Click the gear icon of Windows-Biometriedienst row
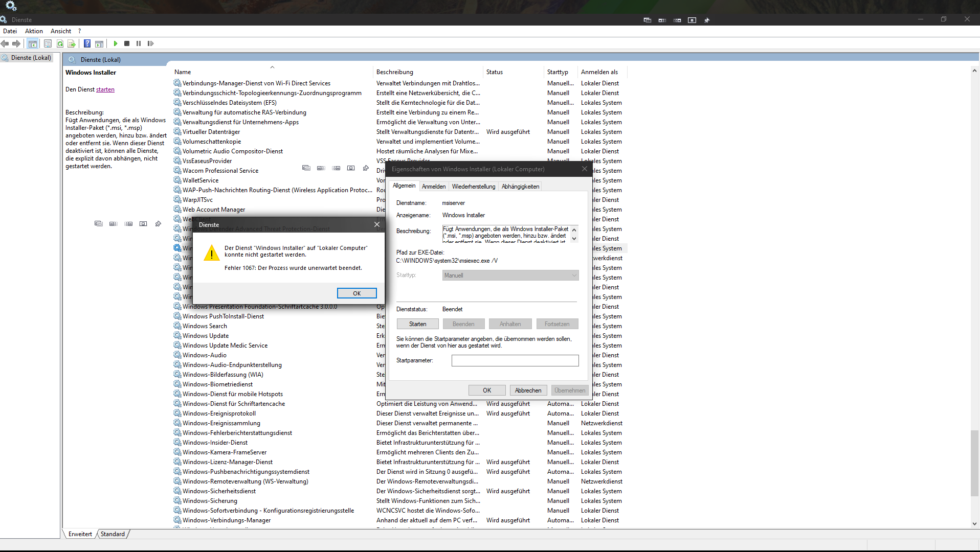Viewport: 980px width, 552px height. click(177, 384)
